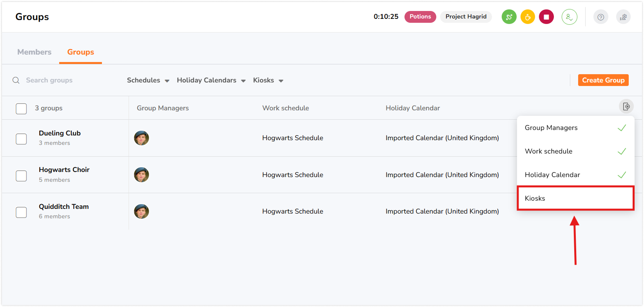This screenshot has width=644, height=307.
Task: Click Quidditch Team's Imported Calendar cell
Action: point(442,211)
